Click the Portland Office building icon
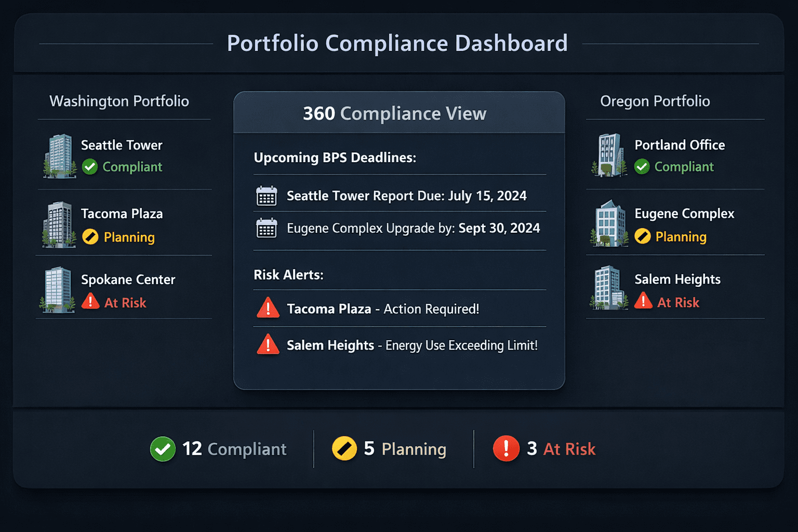Image resolution: width=798 pixels, height=532 pixels. (609, 155)
